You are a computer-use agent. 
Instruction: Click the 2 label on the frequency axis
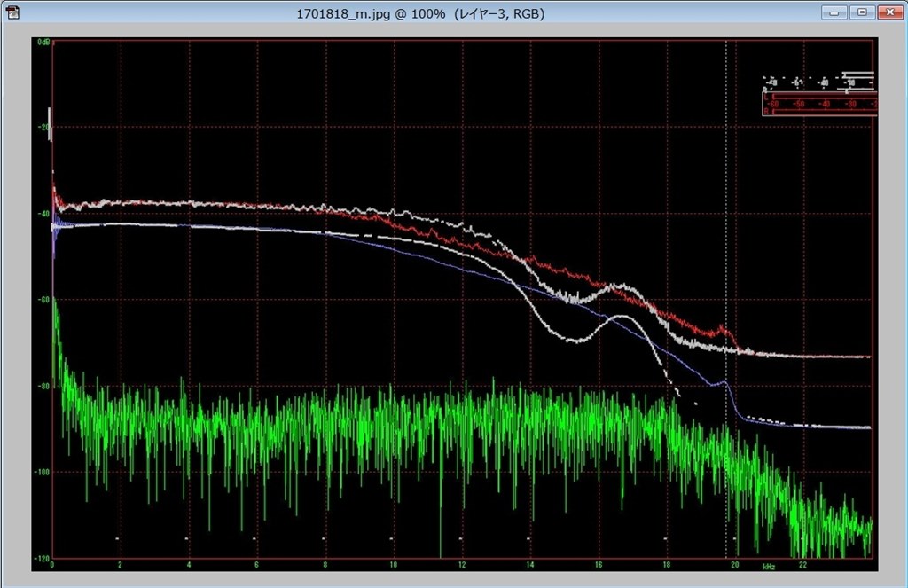point(120,565)
